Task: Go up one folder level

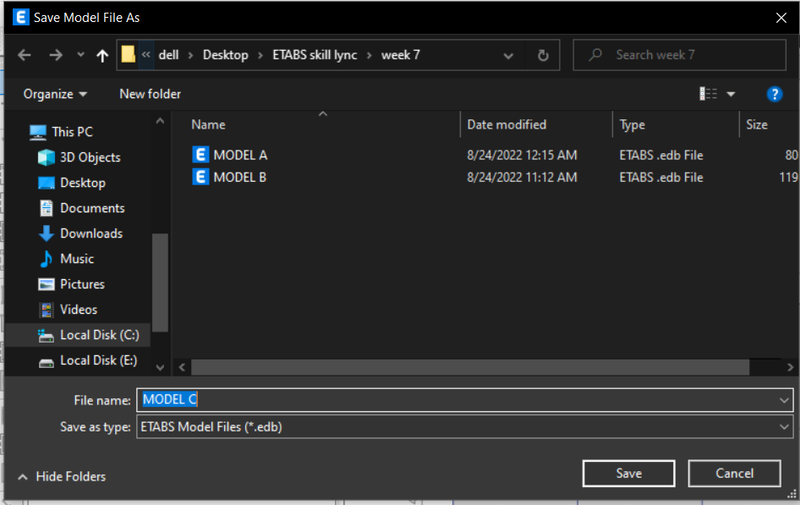Action: 103,55
